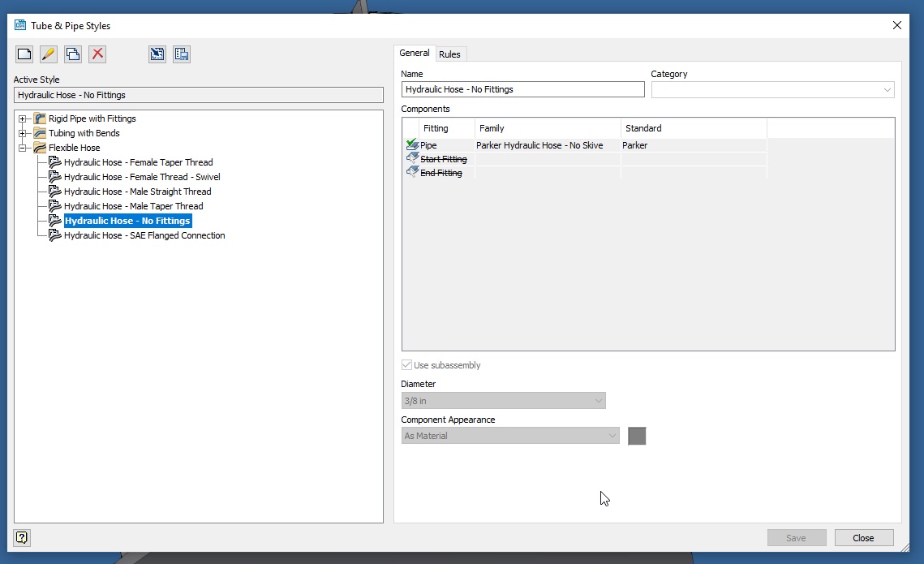
Task: Create a new tube and pipe style
Action: [24, 54]
